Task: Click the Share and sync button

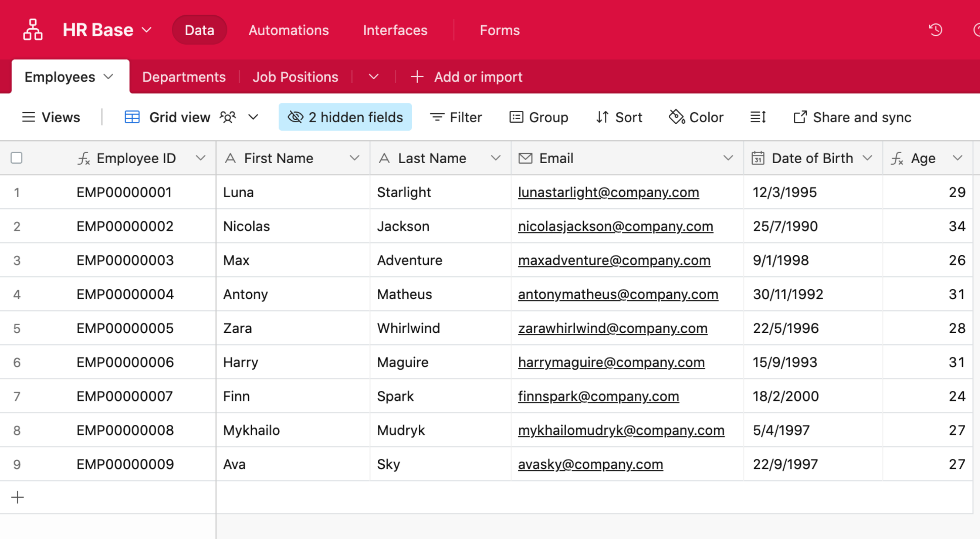Action: [852, 117]
